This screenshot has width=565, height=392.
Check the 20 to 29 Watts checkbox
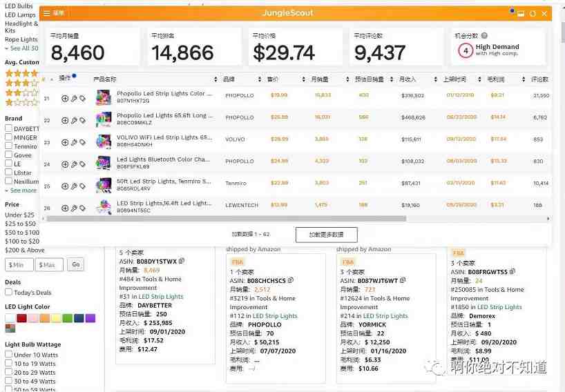pos(9,372)
